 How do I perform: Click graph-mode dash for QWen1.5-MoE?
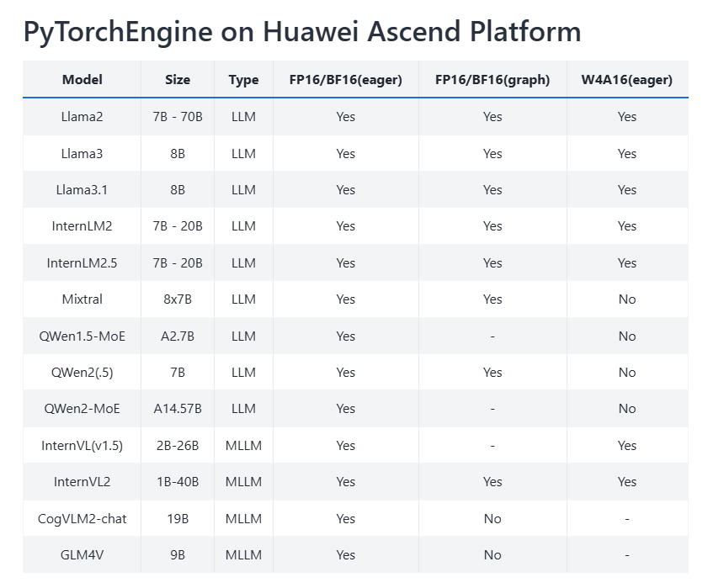[492, 336]
